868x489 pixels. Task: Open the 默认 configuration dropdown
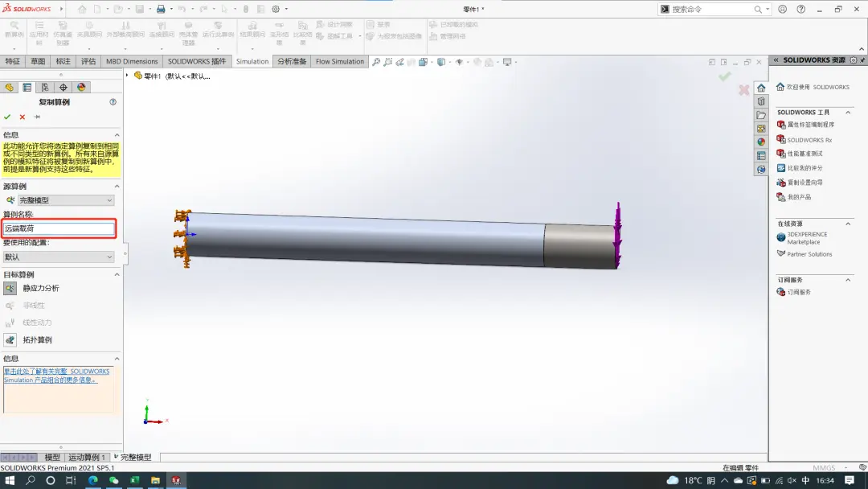click(59, 257)
